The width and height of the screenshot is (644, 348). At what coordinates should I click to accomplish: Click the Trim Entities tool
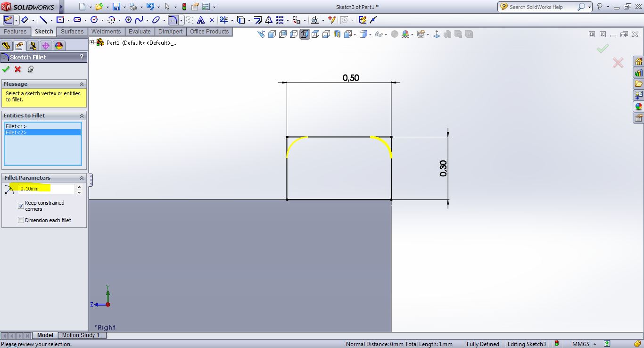(x=224, y=20)
